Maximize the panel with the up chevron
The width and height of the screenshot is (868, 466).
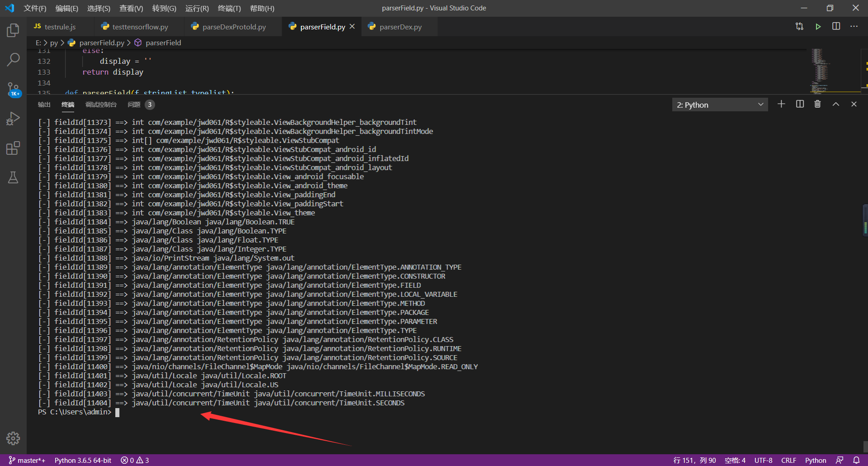(836, 104)
